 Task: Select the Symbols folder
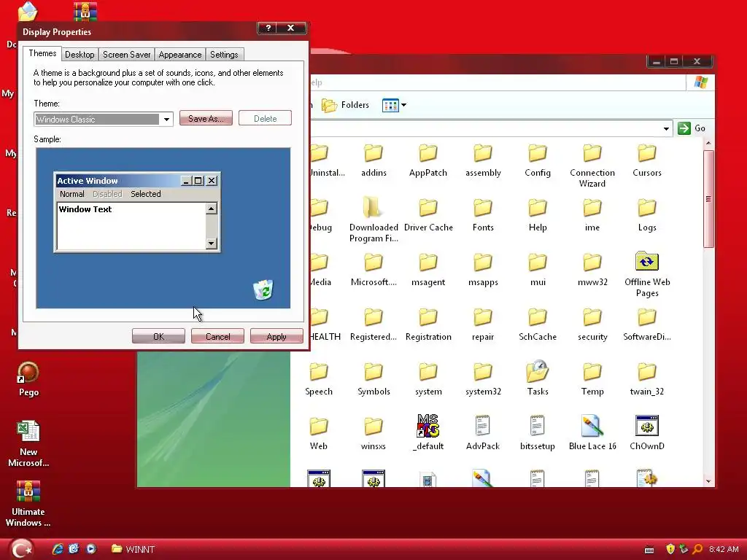coord(373,379)
